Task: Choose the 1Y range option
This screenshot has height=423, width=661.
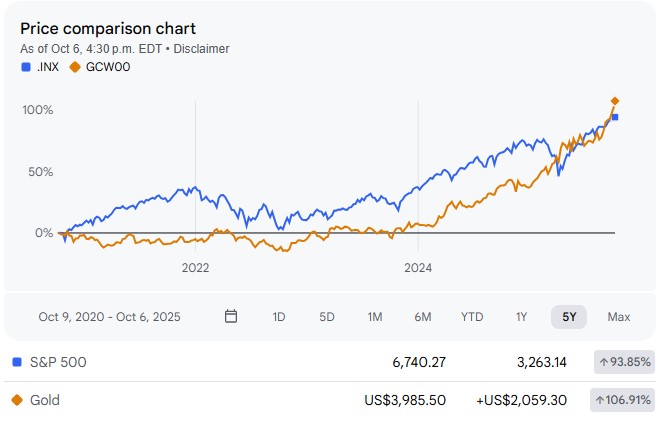Action: pos(521,317)
